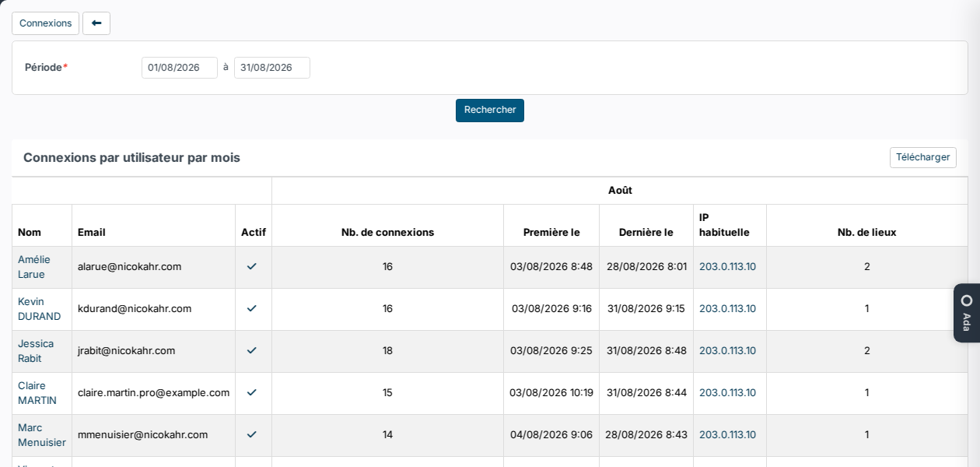
Task: Click the IP 203.0.113.10 in Marc Menuisier's row
Action: pos(727,434)
